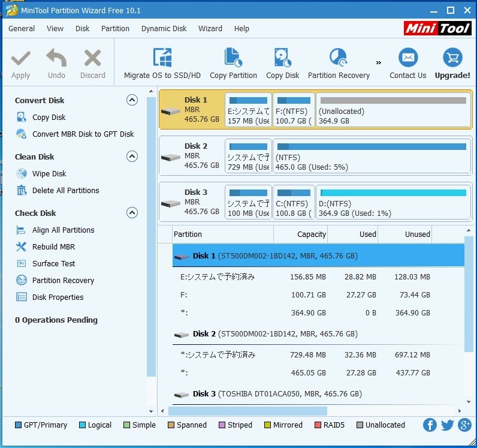This screenshot has width=477, height=448.
Task: Select Disk 1 in disk map
Action: (x=192, y=110)
